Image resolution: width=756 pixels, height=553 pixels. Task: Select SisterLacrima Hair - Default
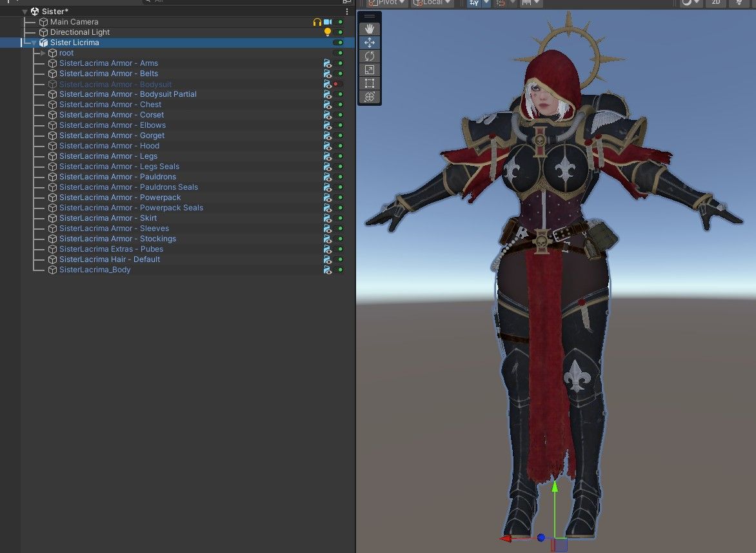tap(110, 259)
